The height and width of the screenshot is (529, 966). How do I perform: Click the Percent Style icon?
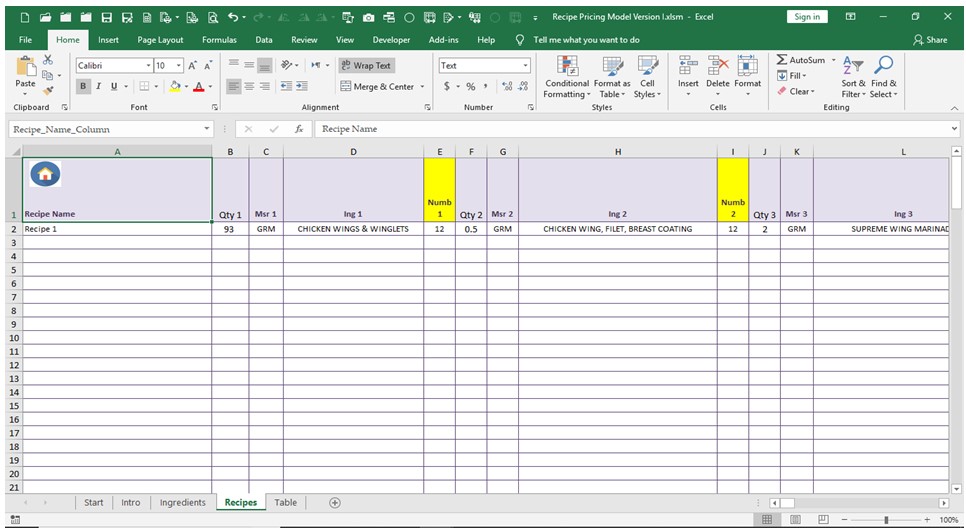471,86
